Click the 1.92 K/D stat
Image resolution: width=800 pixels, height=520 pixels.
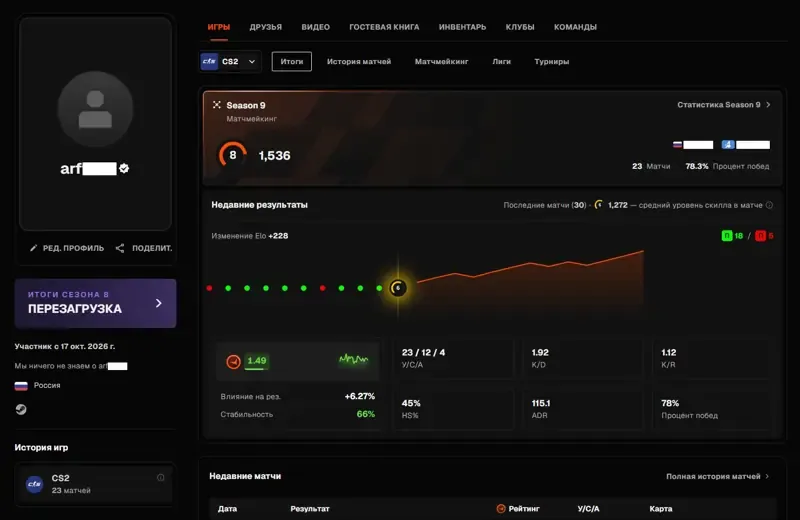click(x=540, y=358)
